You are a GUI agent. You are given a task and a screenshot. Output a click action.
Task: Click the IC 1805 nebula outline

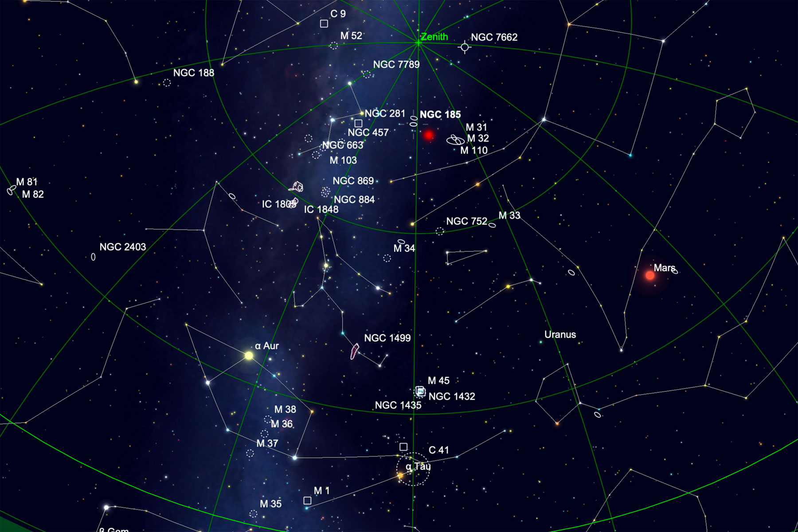pos(298,187)
